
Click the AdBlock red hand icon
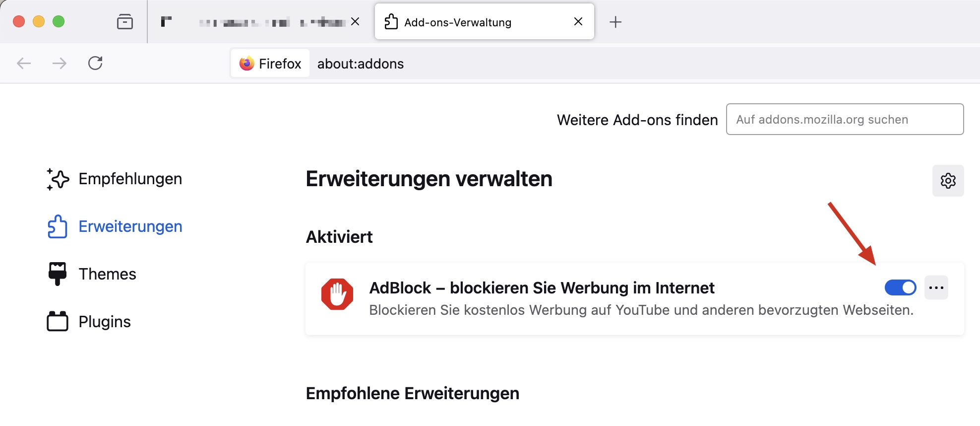(337, 294)
